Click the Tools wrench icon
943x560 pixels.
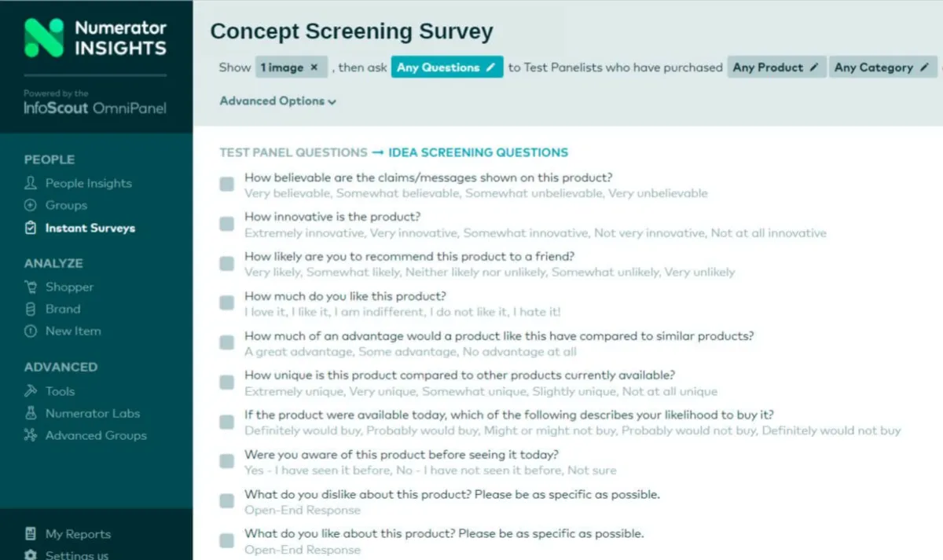(x=31, y=390)
